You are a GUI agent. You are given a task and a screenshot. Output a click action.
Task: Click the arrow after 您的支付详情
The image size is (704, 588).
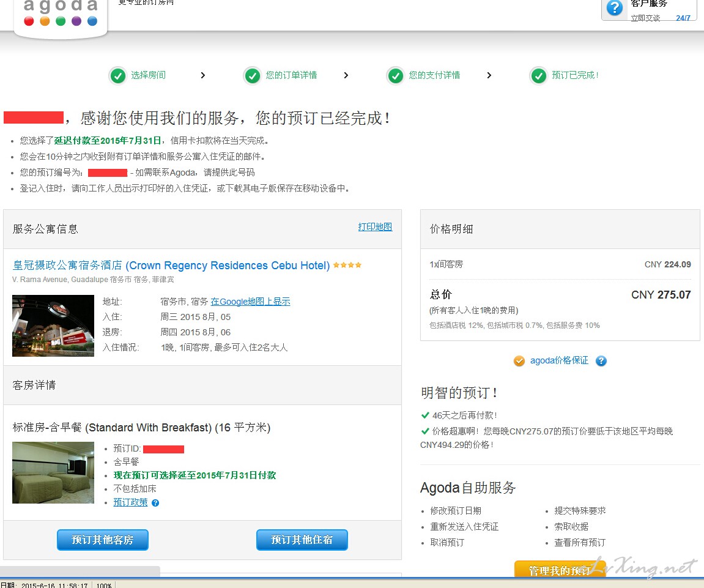[489, 75]
